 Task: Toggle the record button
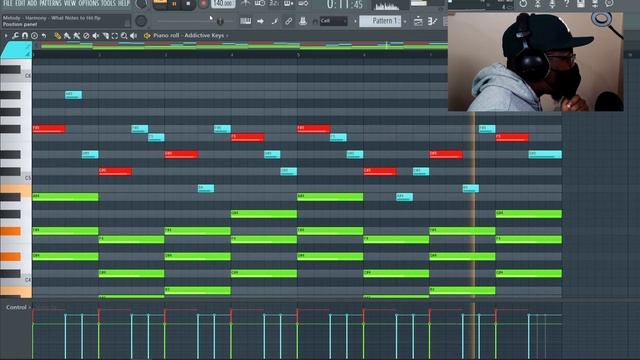click(x=203, y=4)
